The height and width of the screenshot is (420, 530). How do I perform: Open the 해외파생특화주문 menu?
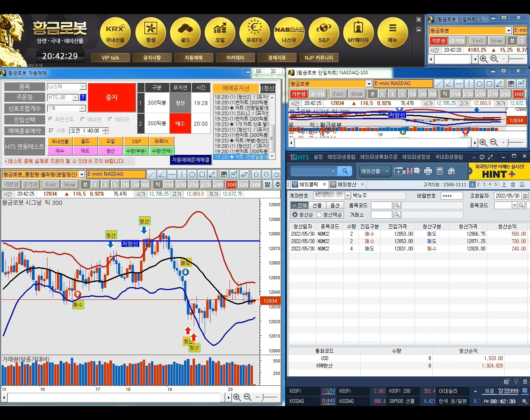click(x=379, y=157)
